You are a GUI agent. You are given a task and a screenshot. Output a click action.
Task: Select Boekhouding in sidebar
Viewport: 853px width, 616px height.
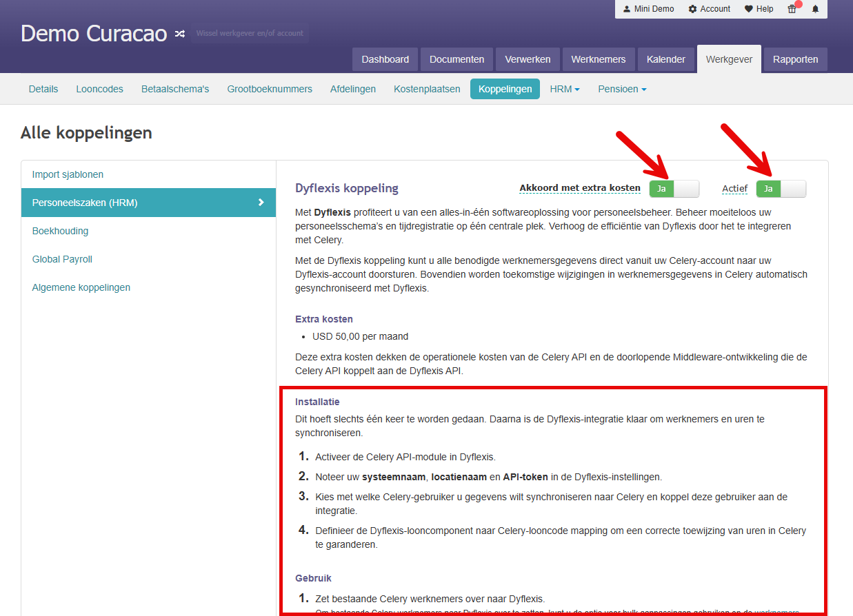(148, 231)
